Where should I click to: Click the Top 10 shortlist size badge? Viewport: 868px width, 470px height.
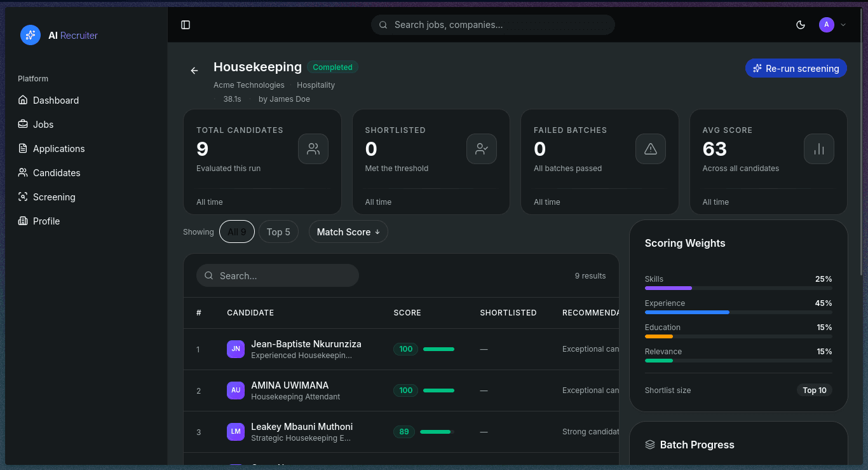coord(815,390)
